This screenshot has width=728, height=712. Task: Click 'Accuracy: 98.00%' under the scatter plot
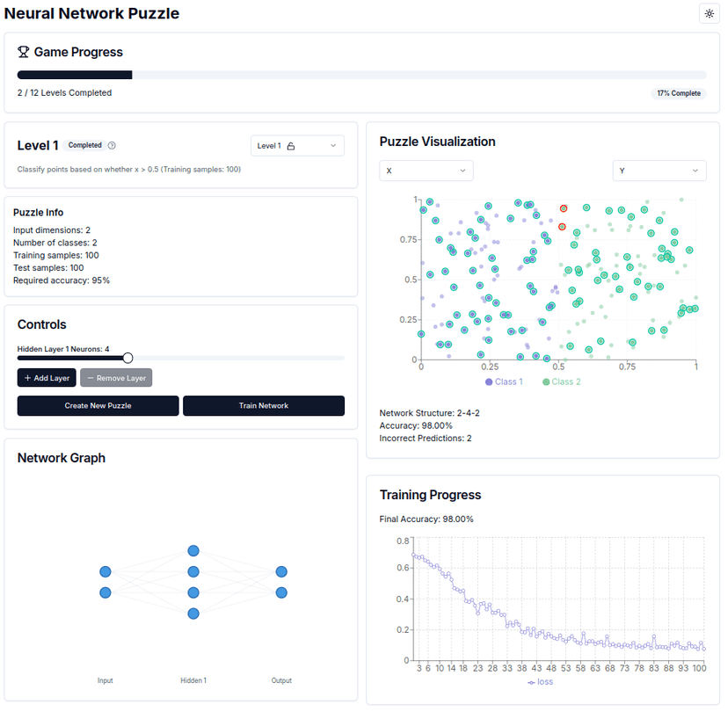(416, 425)
